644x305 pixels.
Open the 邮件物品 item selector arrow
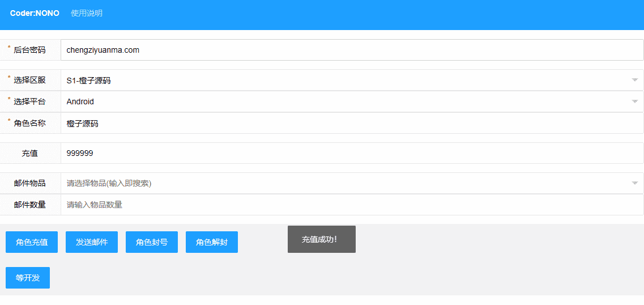(x=634, y=183)
